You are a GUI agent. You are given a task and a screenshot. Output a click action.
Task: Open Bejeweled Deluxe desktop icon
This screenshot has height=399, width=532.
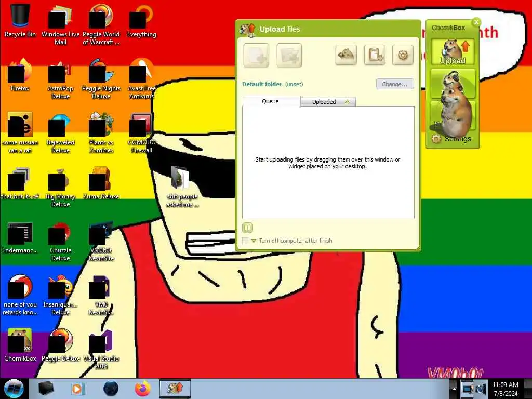point(60,132)
